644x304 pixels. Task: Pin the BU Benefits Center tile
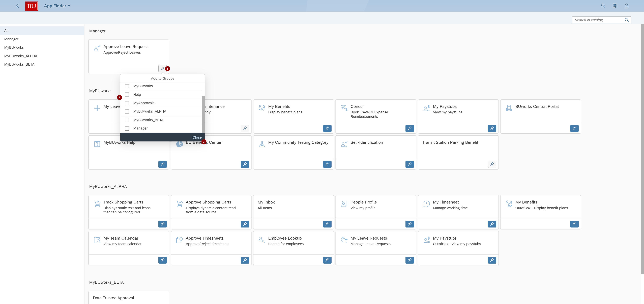coord(245,164)
